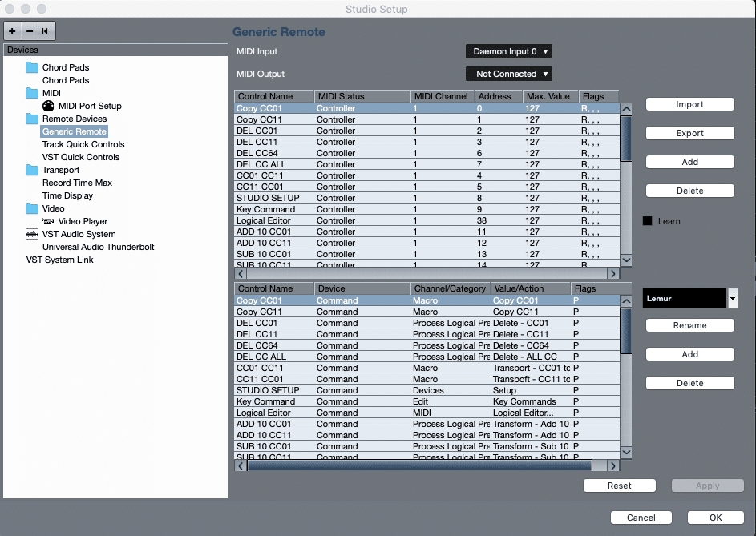Screen dimensions: 756x536
Task: Click address '38' of Logical Editor row
Action: (x=482, y=221)
